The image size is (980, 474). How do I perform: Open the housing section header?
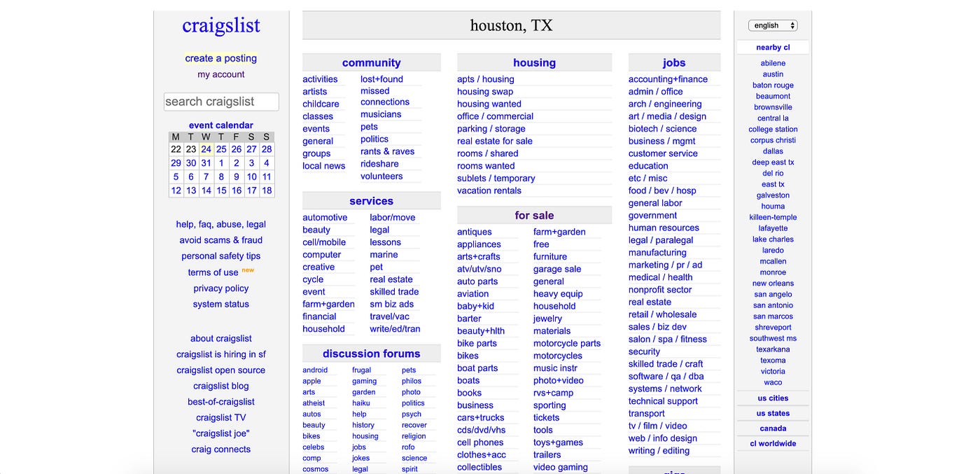click(x=534, y=62)
